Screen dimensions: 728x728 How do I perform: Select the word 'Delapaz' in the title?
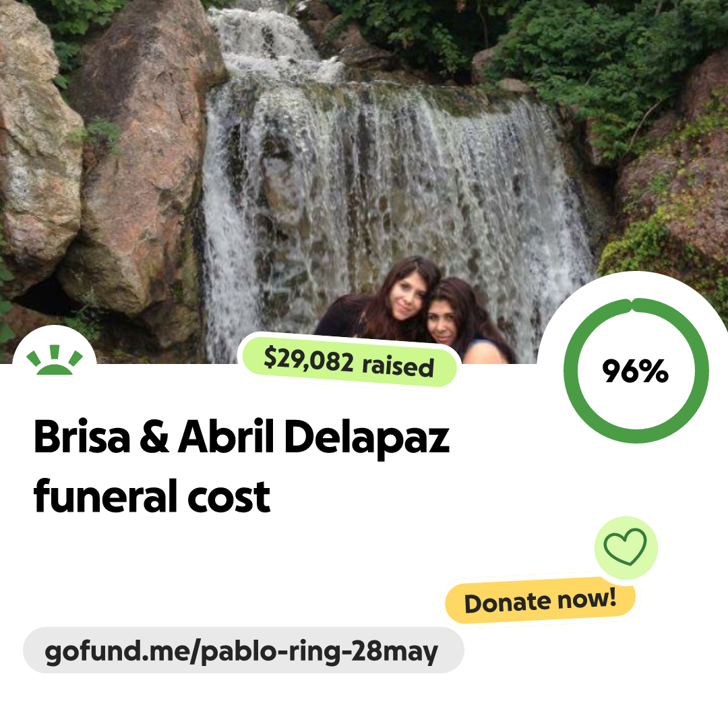(367, 436)
